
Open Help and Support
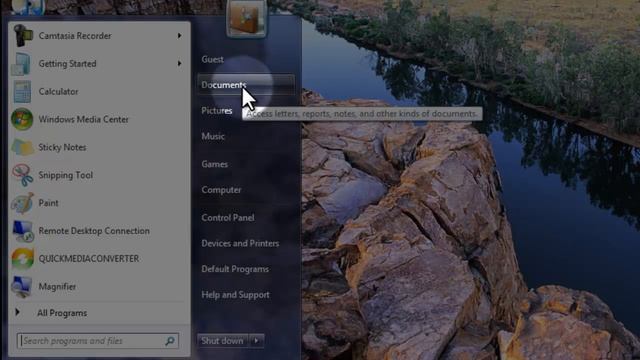coord(236,295)
